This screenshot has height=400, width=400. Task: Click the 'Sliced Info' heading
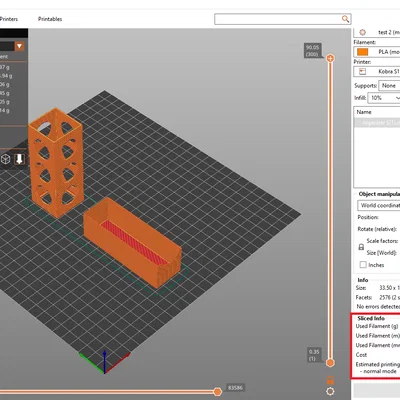(x=371, y=318)
